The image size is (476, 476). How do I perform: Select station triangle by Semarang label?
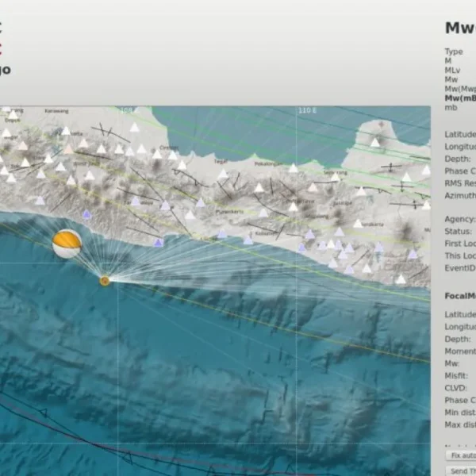335,177
